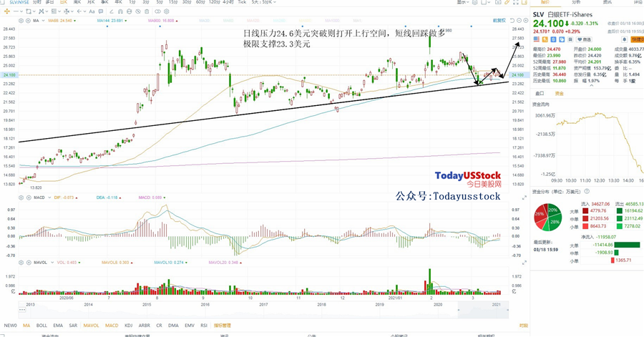Delete drawings with the trash icon
This screenshot has height=337, width=644.
[x=147, y=11]
